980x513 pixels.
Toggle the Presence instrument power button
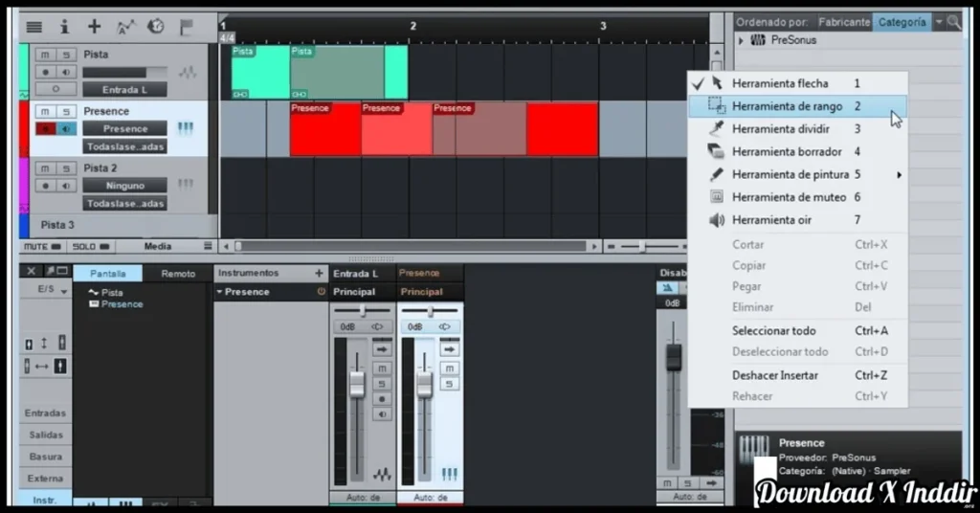point(322,292)
